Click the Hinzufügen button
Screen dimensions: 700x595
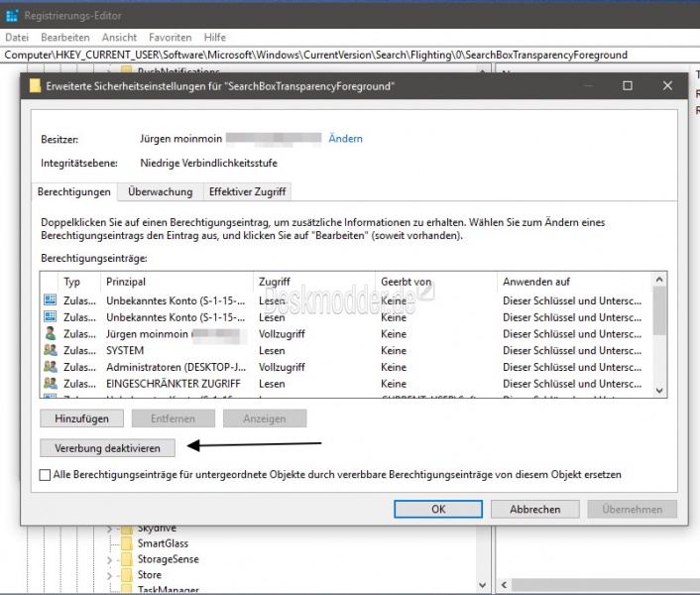click(x=81, y=418)
